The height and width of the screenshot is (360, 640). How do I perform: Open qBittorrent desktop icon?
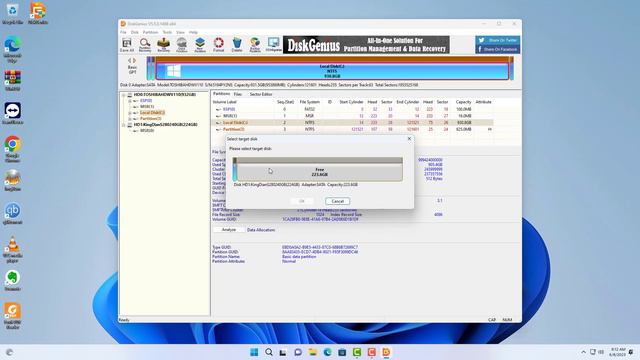[x=12, y=214]
